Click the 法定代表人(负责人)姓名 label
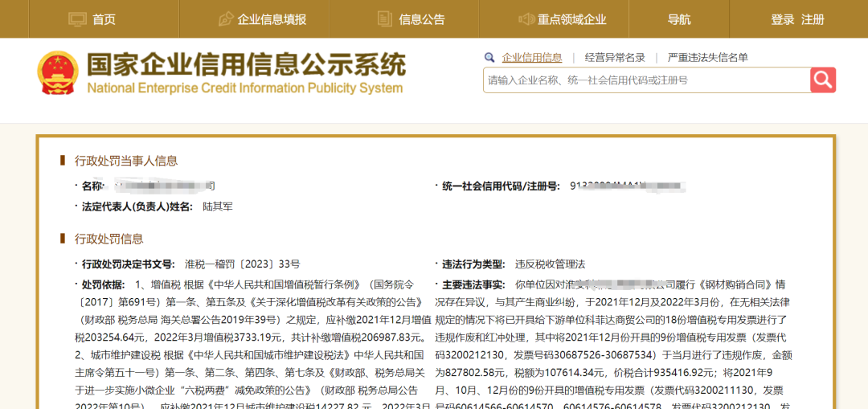 coord(137,207)
